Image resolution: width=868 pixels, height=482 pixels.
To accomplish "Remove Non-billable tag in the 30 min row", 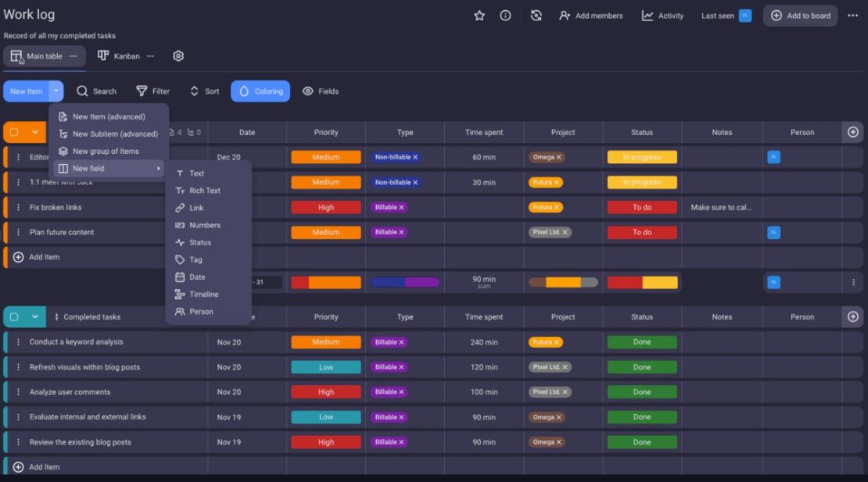I will [415, 182].
